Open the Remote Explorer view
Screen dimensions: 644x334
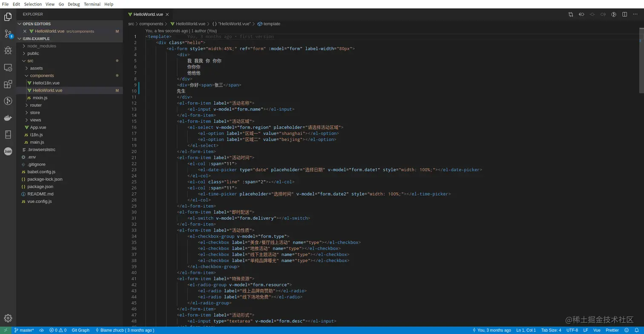[x=8, y=67]
